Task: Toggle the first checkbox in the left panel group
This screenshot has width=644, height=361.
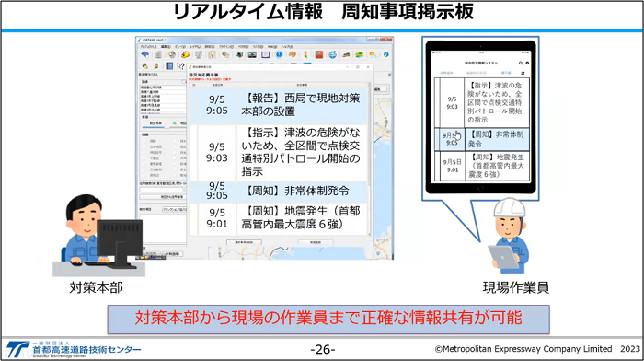Action: click(144, 141)
